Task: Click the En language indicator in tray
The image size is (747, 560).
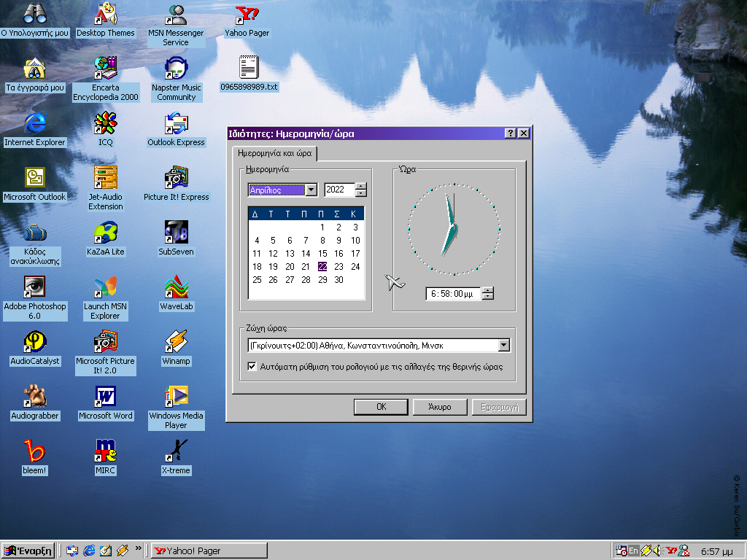Action: click(x=633, y=551)
